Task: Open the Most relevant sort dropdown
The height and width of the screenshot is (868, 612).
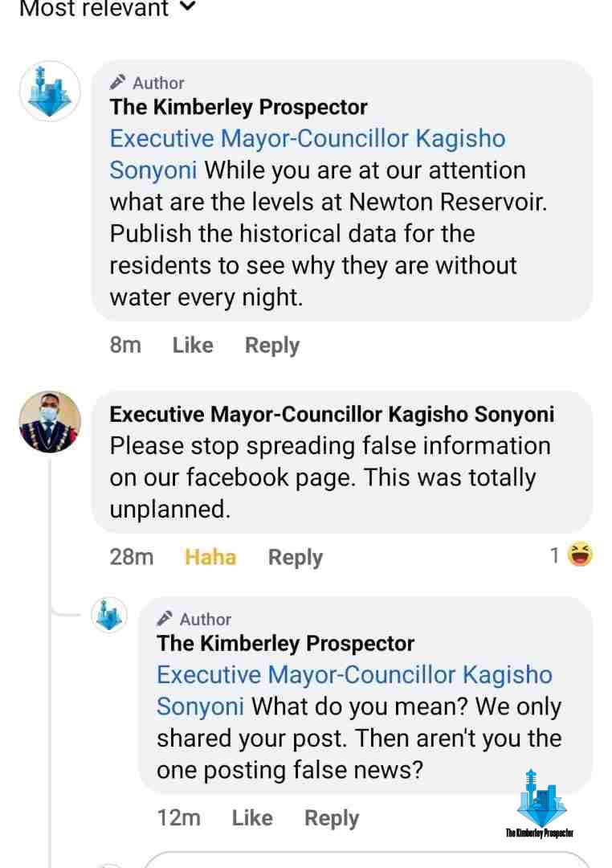Action: [x=93, y=9]
